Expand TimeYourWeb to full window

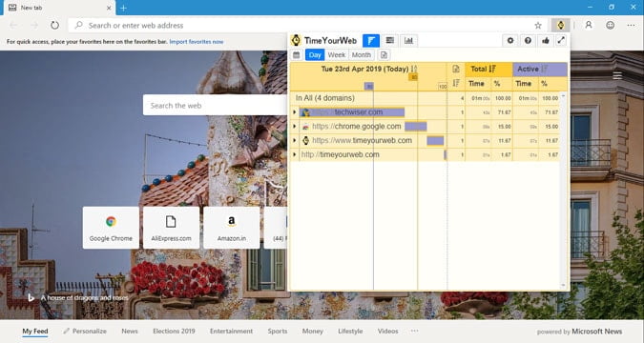click(561, 40)
